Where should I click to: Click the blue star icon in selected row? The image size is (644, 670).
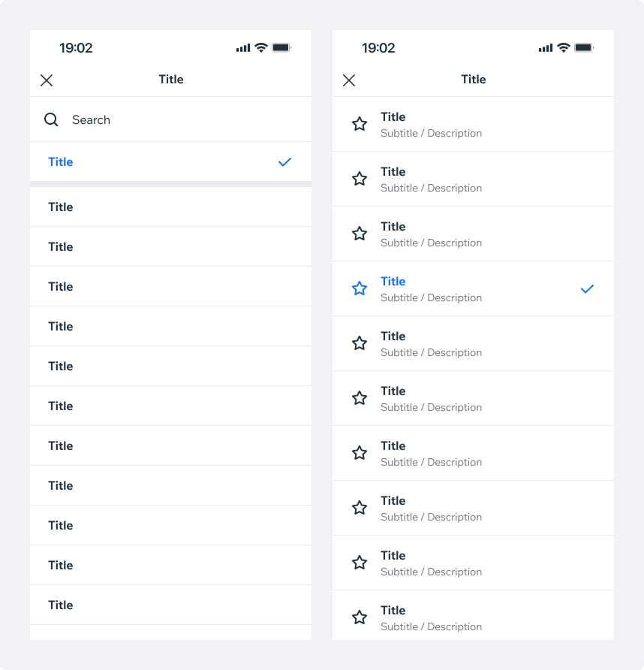[360, 288]
